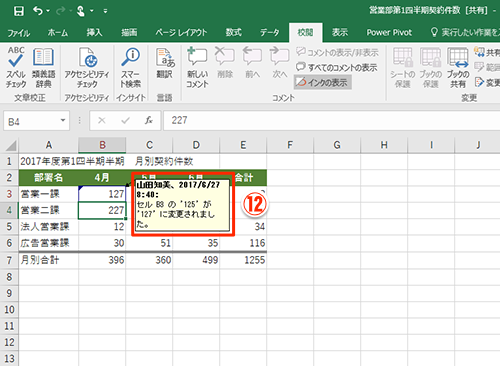This screenshot has height=366, width=500.
Task: Toggle インクの表示 button
Action: [322, 82]
